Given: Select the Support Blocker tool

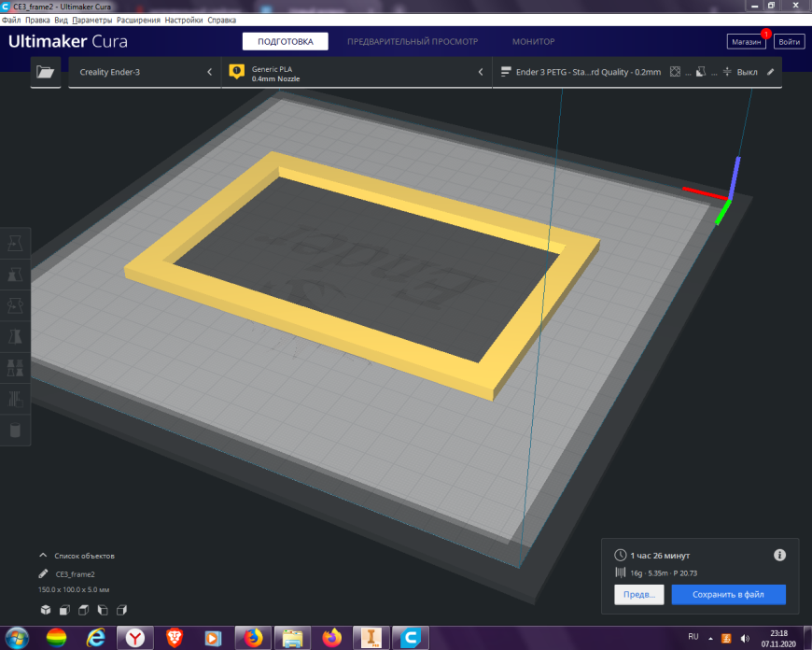Looking at the screenshot, I should (x=15, y=399).
